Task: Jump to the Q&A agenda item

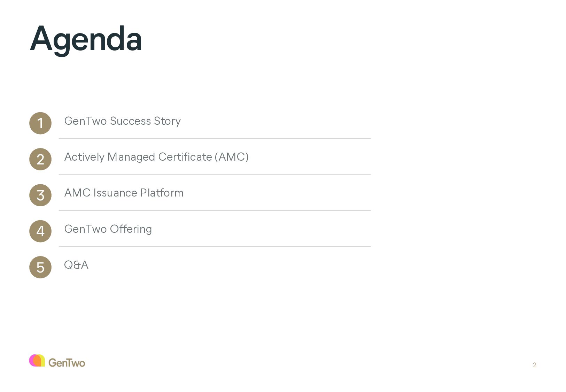Action: pos(76,265)
